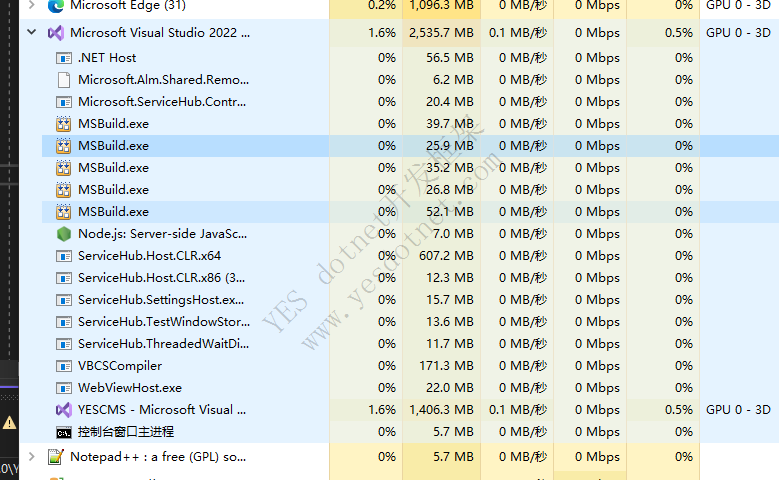
Task: Select the ServiceHub.ThreadedWaitDi... process name
Action: (x=163, y=343)
